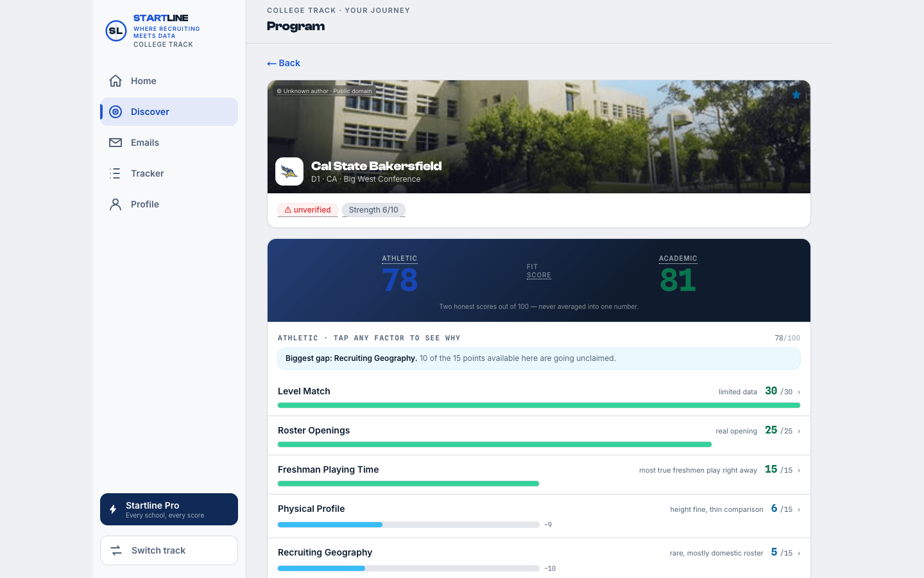
Task: Click the Athletic score 78
Action: 400,280
